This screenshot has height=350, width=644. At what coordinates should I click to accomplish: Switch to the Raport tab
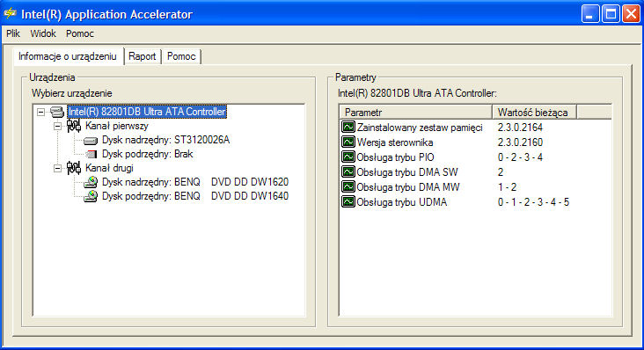[143, 56]
